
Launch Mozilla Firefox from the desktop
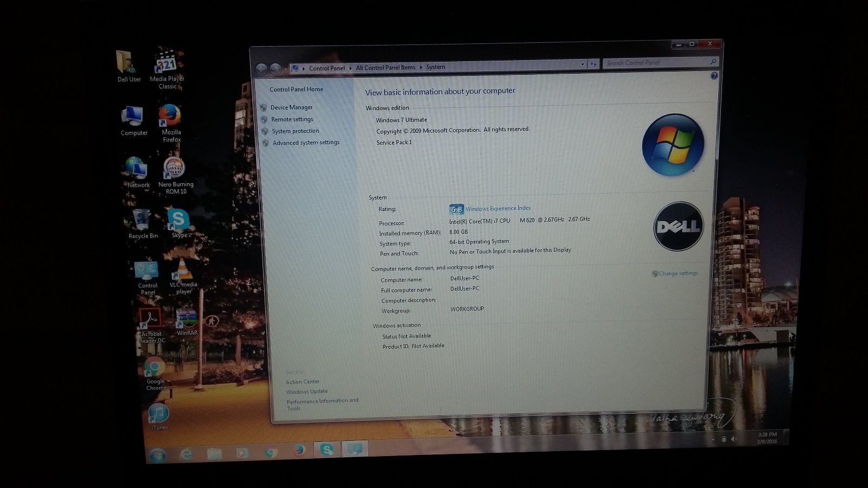171,123
